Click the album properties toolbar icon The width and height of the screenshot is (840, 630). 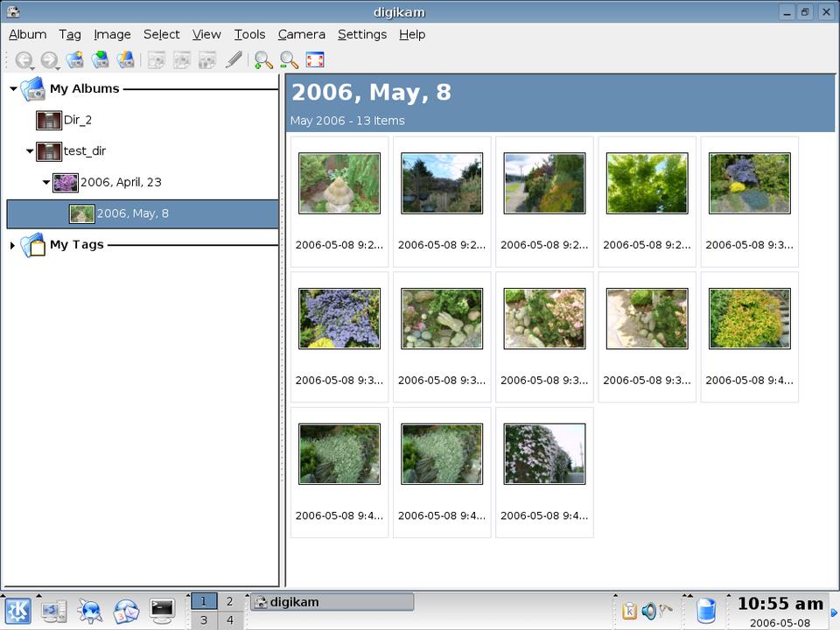coord(126,59)
